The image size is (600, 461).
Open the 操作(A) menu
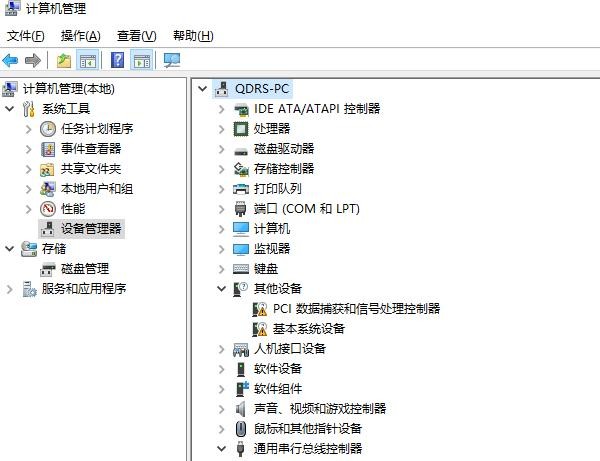point(81,36)
